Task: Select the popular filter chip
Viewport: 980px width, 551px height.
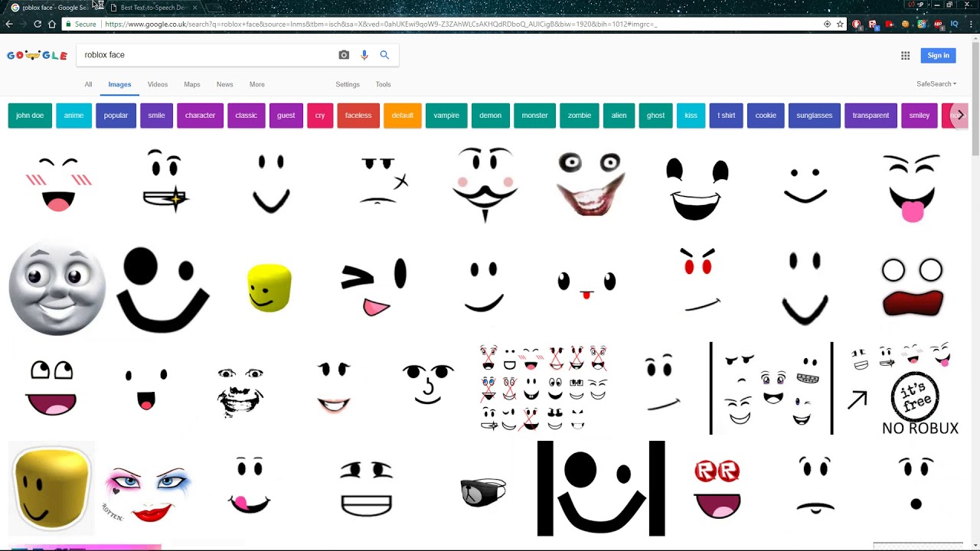Action: pos(116,116)
